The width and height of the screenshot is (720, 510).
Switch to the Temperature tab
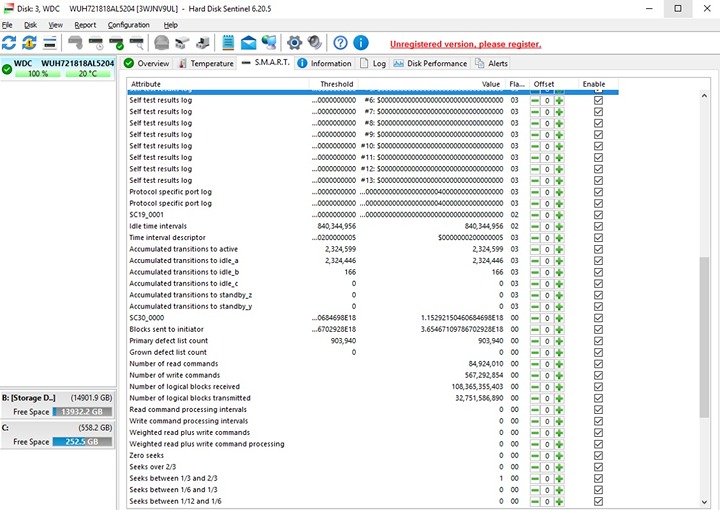(206, 63)
